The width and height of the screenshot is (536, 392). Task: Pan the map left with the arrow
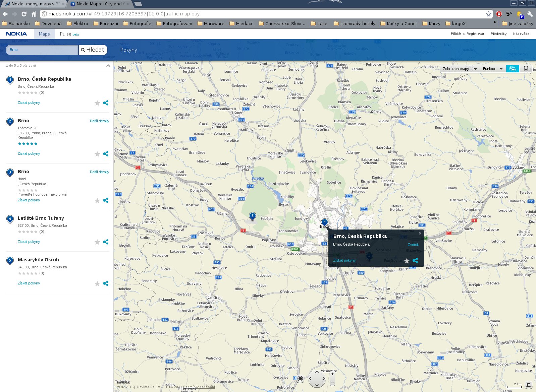310,379
